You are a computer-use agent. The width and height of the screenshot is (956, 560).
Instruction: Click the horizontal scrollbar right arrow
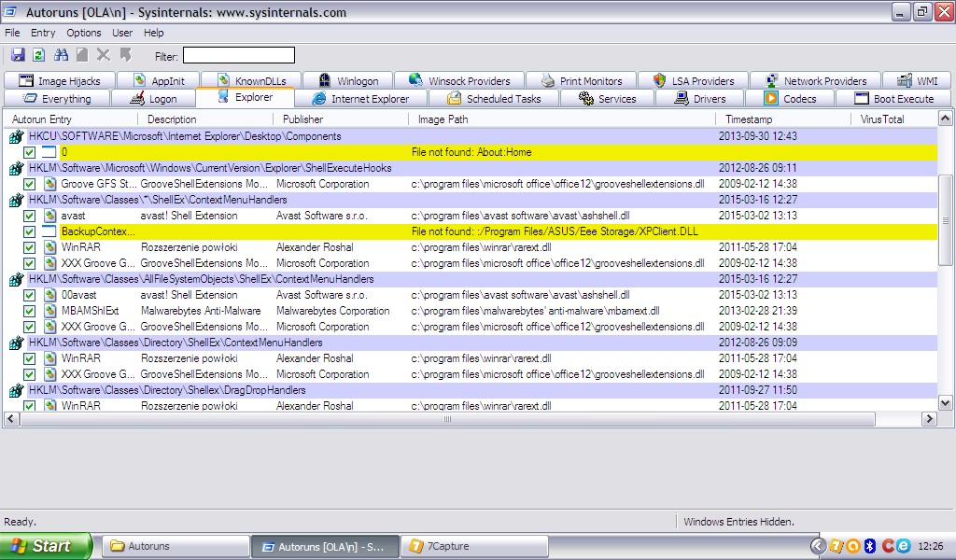(x=929, y=419)
